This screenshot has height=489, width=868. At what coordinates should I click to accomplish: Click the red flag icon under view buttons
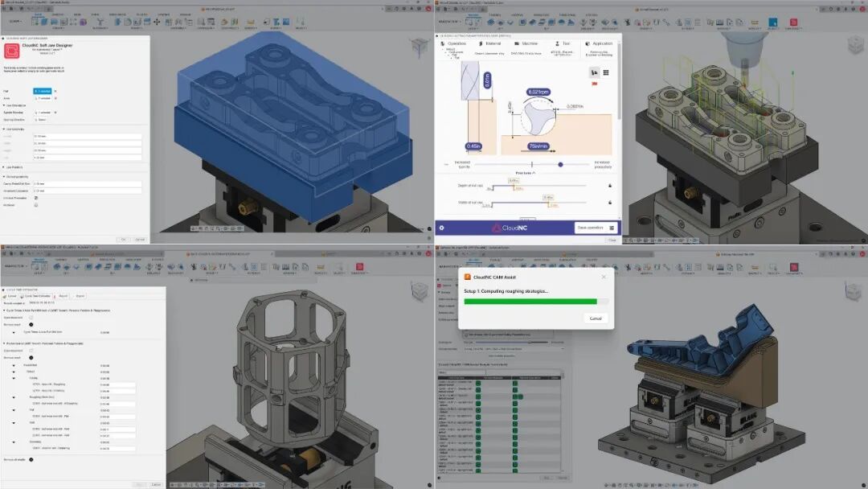point(595,84)
